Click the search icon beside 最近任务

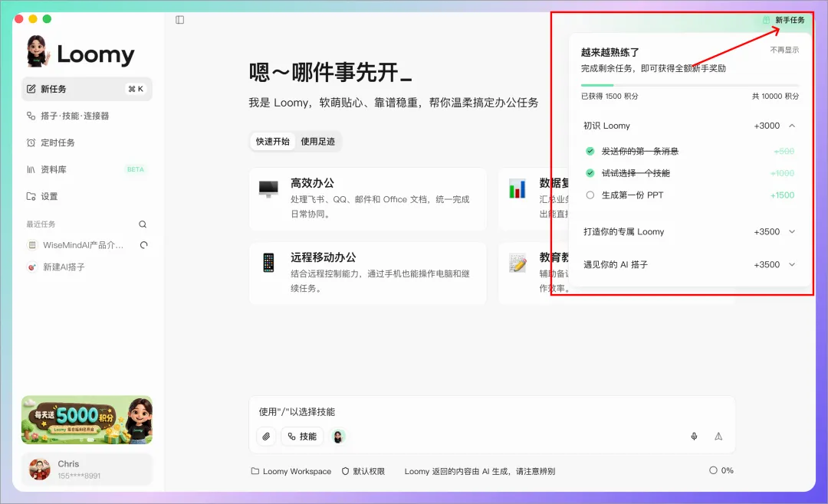point(143,224)
